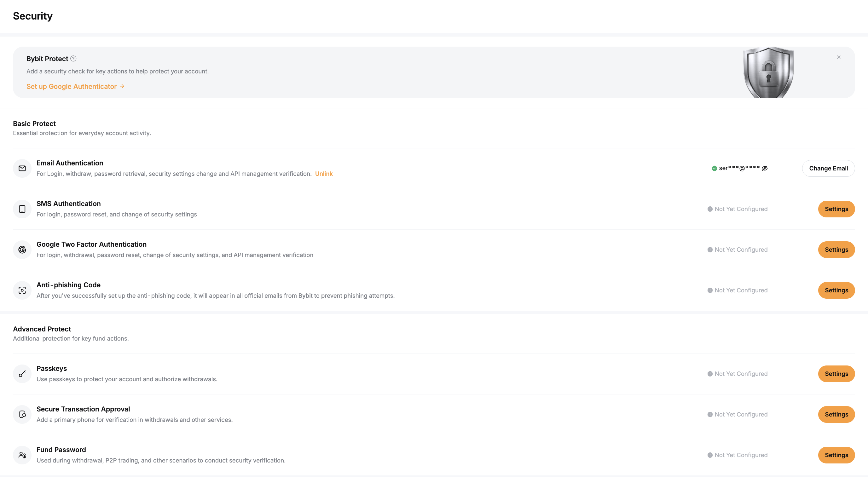This screenshot has height=477, width=868.
Task: Click the Email Authentication description text
Action: point(174,174)
